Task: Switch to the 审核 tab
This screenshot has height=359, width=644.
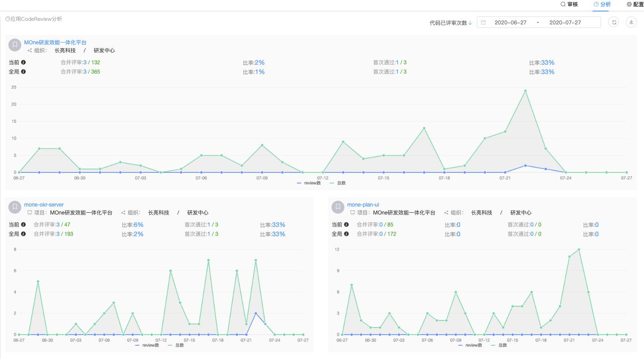Action: pyautogui.click(x=569, y=4)
